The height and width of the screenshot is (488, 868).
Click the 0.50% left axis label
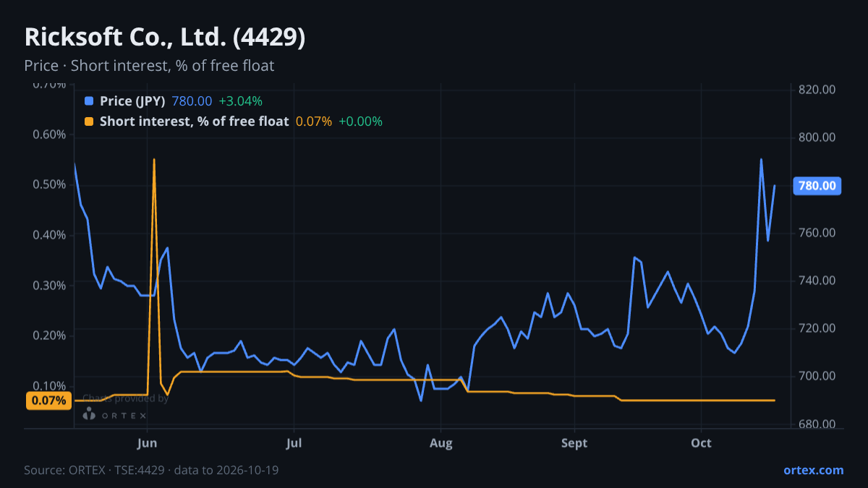click(x=48, y=184)
